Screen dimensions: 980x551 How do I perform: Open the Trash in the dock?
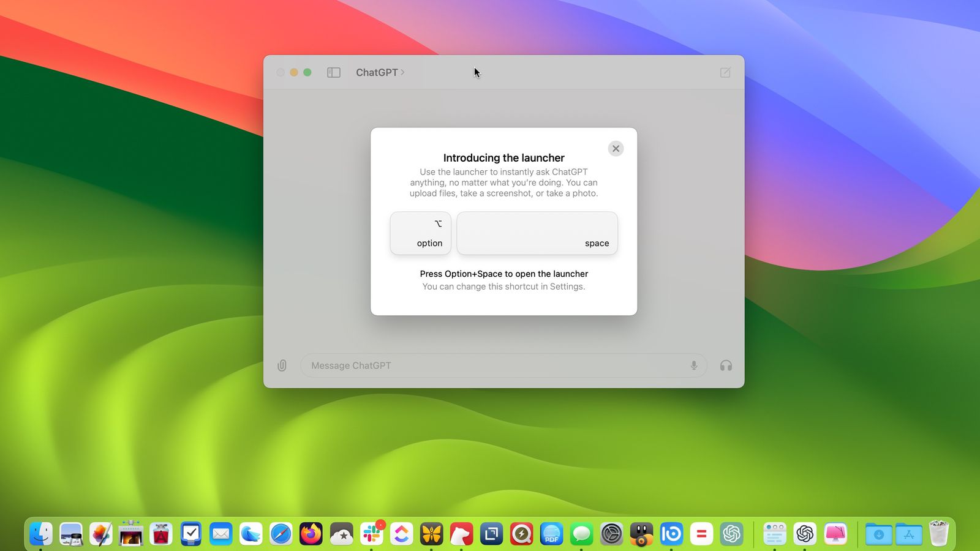(x=938, y=534)
